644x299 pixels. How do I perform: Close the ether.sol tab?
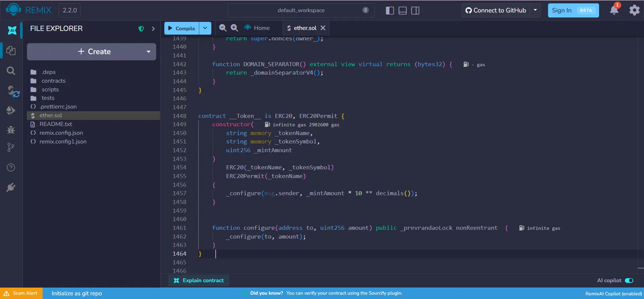pyautogui.click(x=323, y=28)
